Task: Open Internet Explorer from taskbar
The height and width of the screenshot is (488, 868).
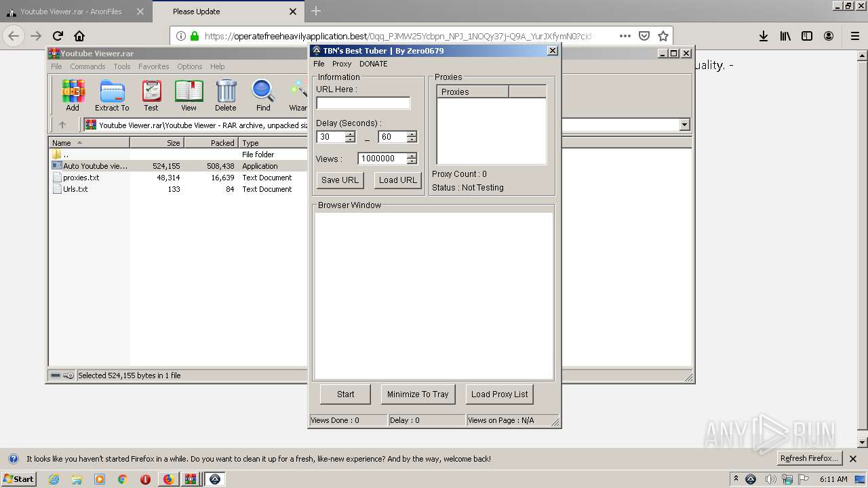Action: pyautogui.click(x=54, y=479)
